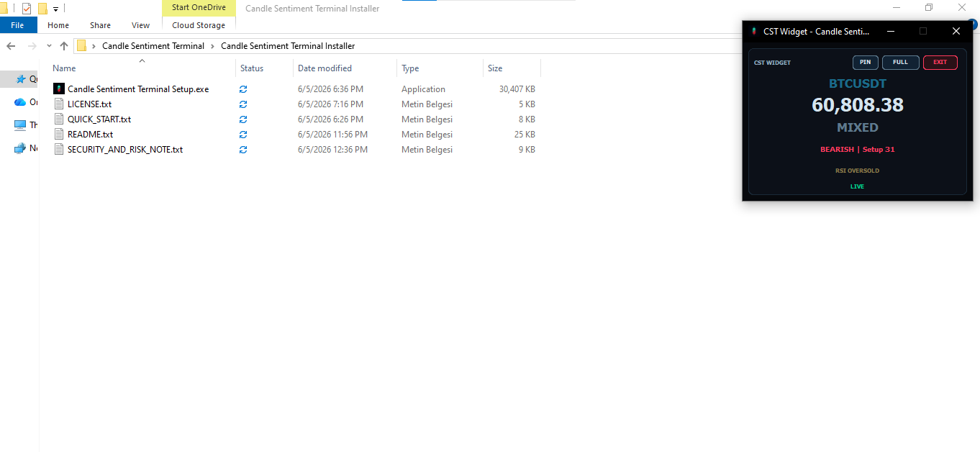Expand chevron before Candle Sentiment Terminal breadcrumb
Image resolution: width=980 pixels, height=452 pixels.
(94, 46)
